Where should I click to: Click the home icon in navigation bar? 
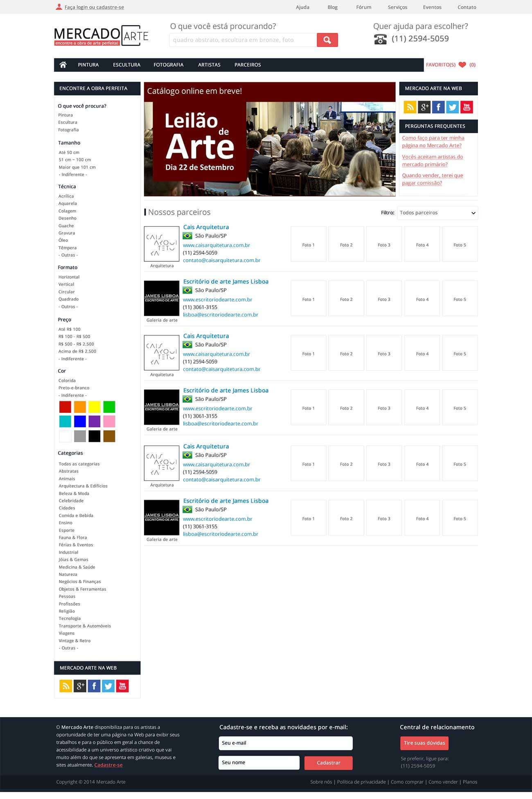63,65
